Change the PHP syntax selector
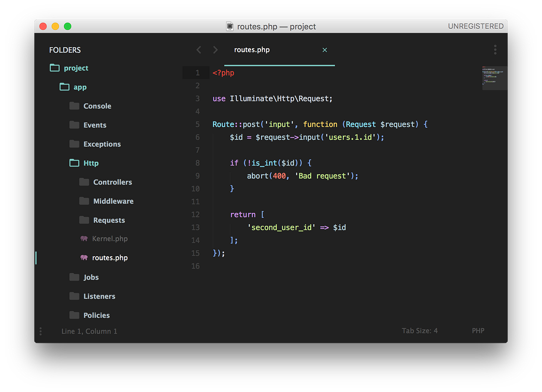 (478, 331)
